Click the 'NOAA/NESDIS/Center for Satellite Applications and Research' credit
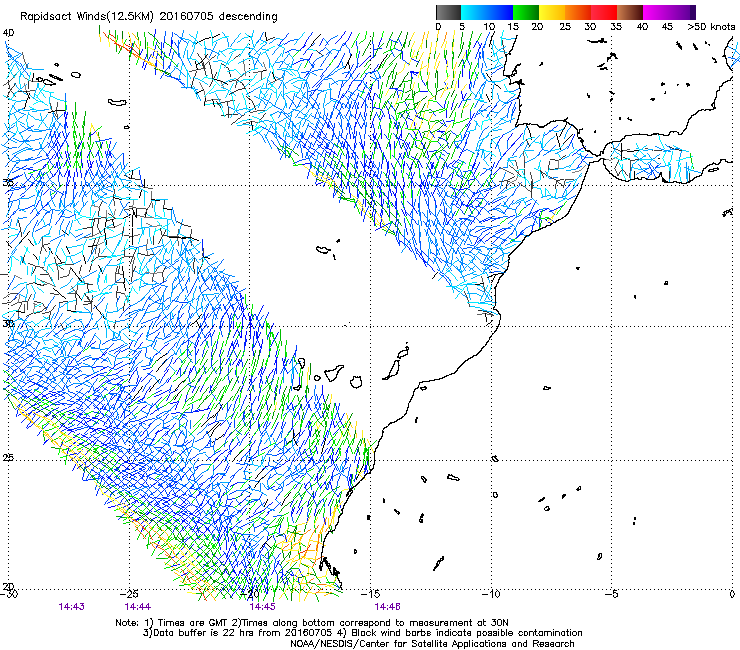This screenshot has height=650, width=740. tap(432, 644)
